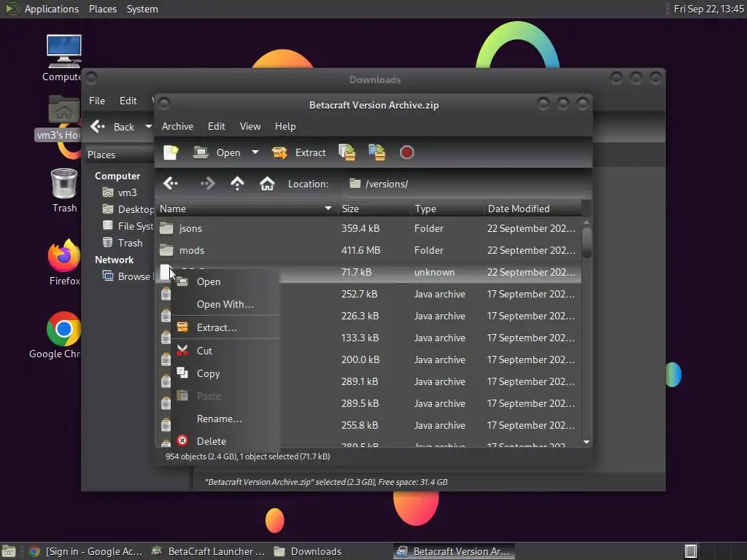Click the Open archive toolbar button
This screenshot has width=747, height=560.
click(217, 152)
